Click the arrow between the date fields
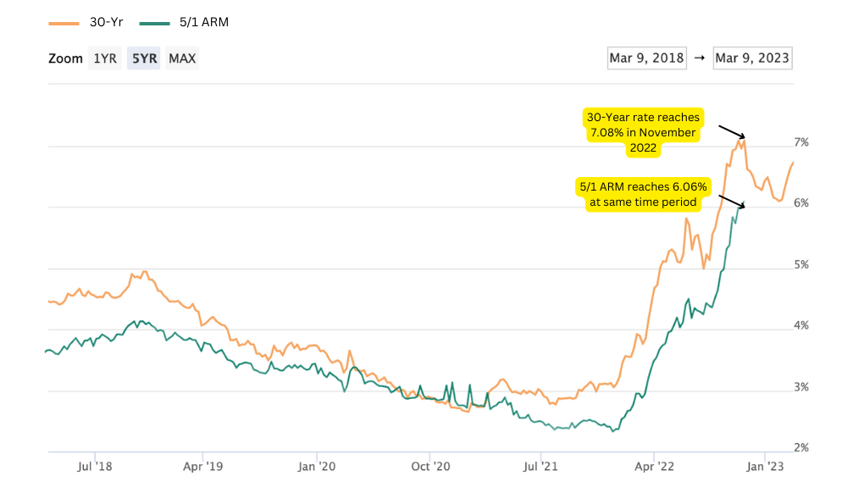The image size is (864, 504). tap(700, 58)
